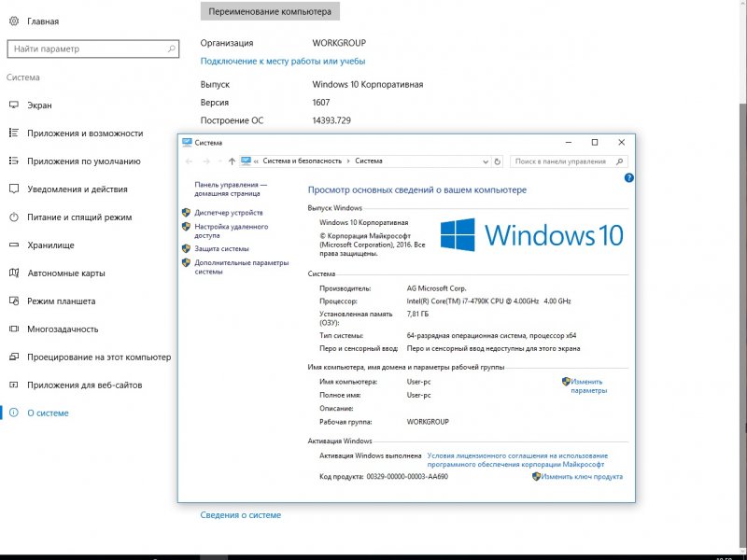
Task: Click the Forward arrow in Система window
Action: click(206, 161)
